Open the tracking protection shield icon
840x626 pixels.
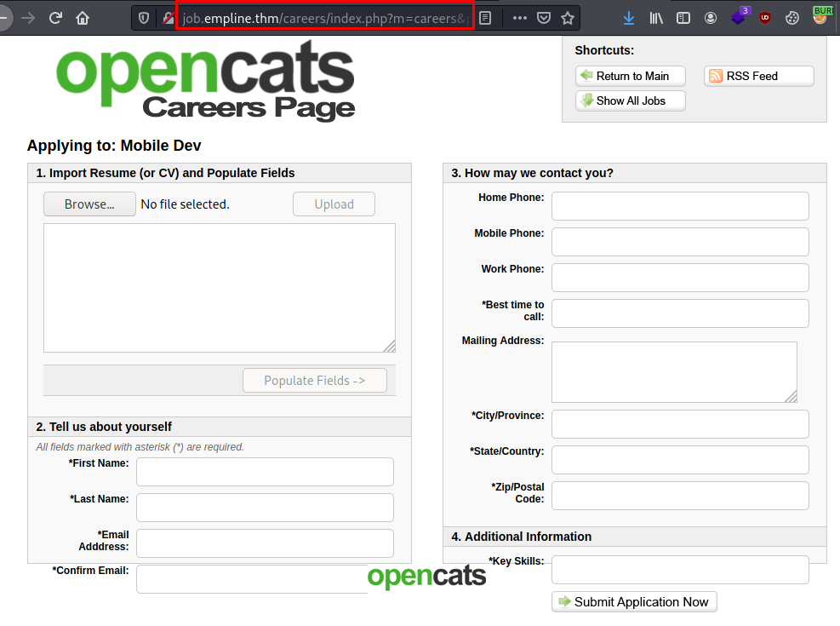coord(144,18)
